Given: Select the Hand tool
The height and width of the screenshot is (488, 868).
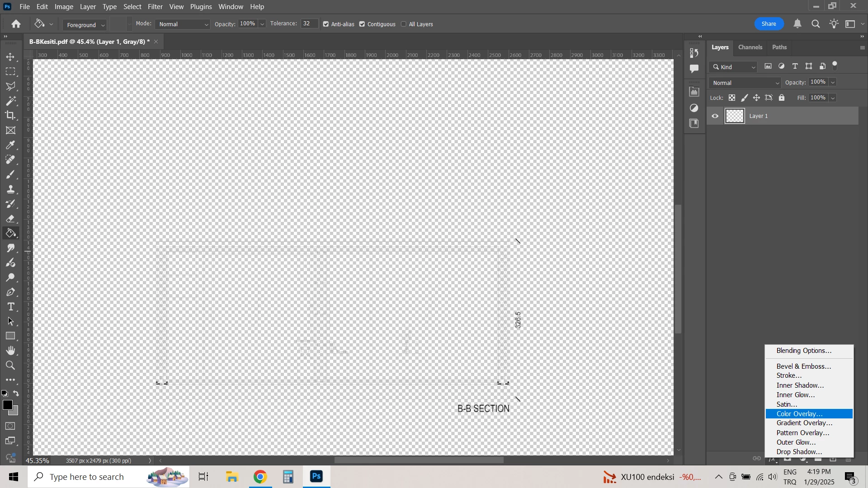Looking at the screenshot, I should pos(10,351).
